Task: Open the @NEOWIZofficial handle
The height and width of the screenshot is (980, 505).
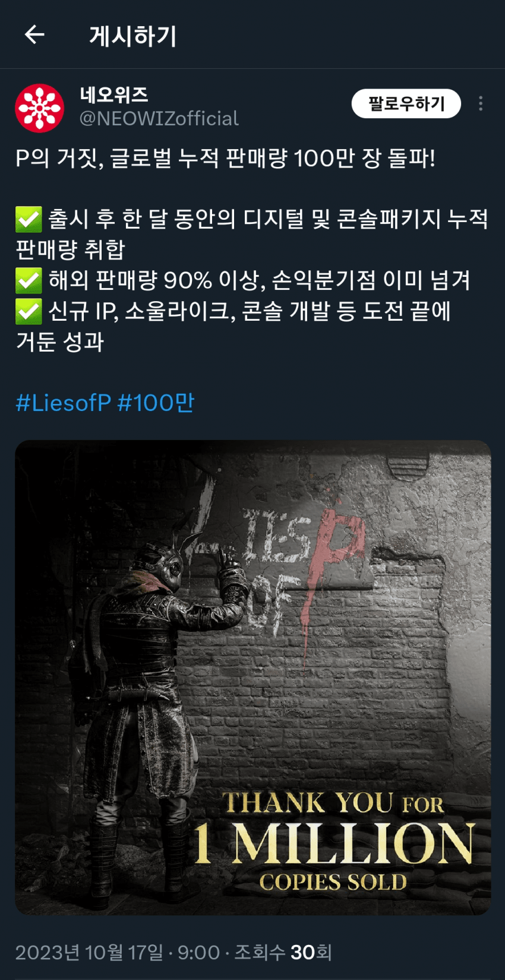Action: pos(159,118)
